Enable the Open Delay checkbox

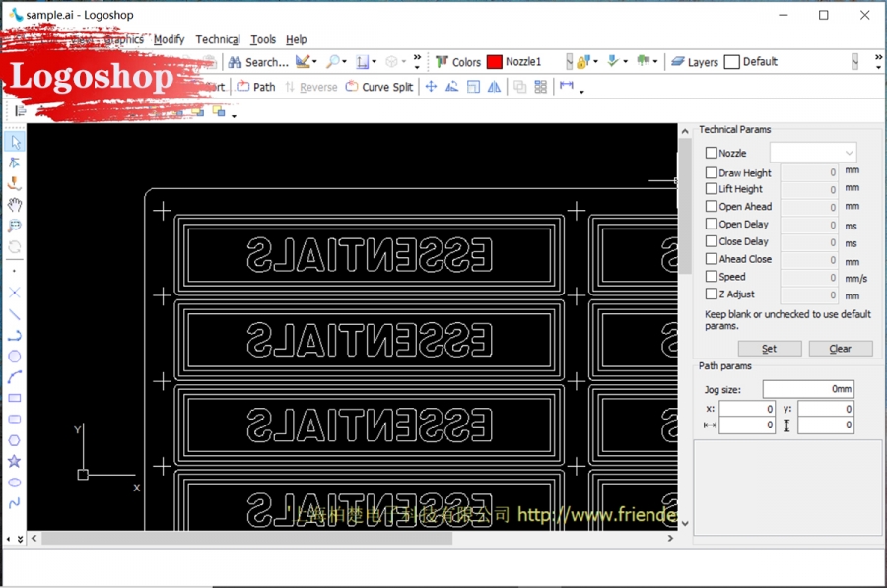coord(711,224)
